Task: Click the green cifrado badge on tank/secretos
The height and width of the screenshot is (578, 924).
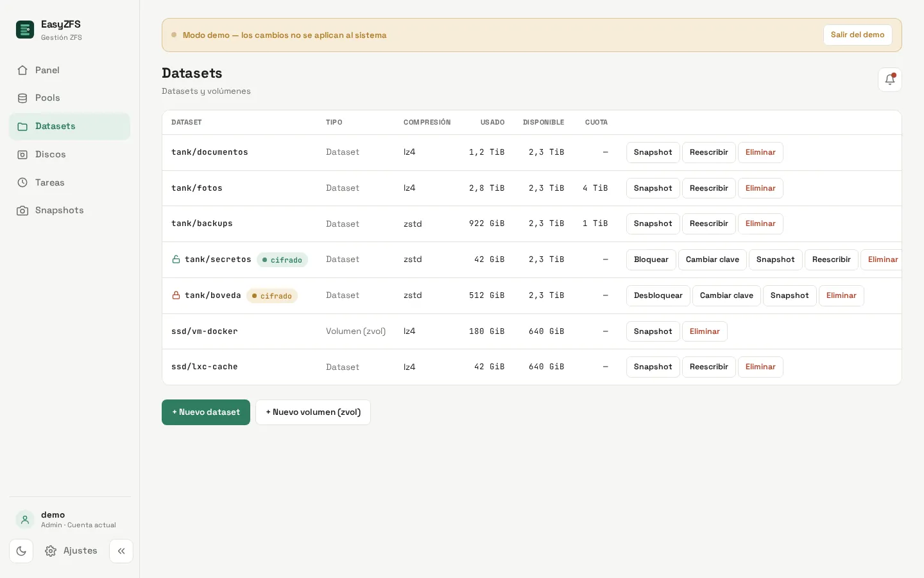Action: coord(282,260)
